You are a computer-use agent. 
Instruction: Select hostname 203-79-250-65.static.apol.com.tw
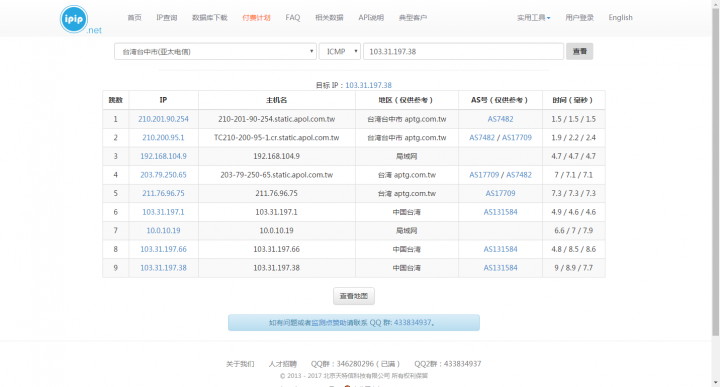[x=276, y=174]
